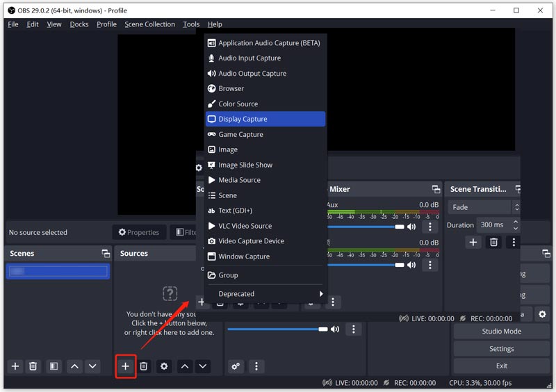Viewport: 556px width, 392px height.
Task: Open gear icon left of Studio Mode
Action: coord(542,314)
